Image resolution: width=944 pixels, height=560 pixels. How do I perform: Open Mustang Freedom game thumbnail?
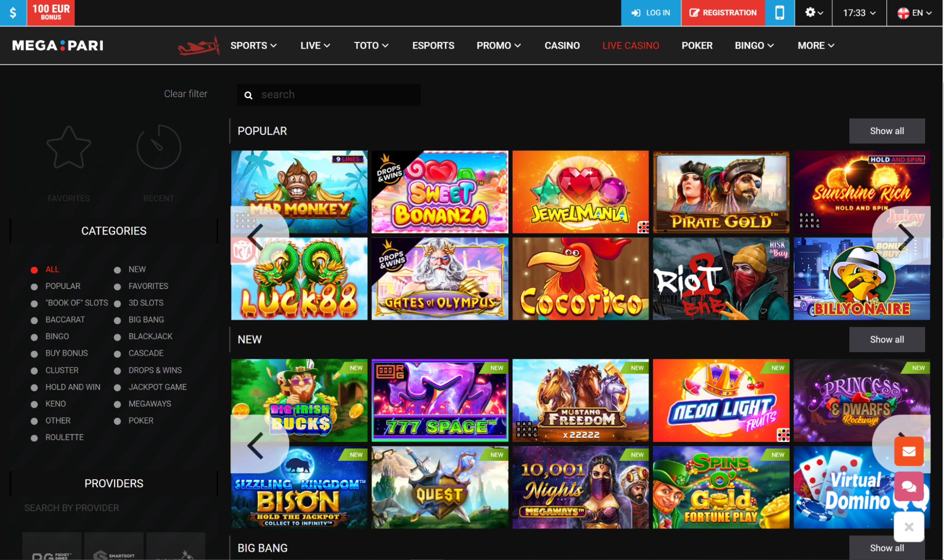[x=580, y=400]
